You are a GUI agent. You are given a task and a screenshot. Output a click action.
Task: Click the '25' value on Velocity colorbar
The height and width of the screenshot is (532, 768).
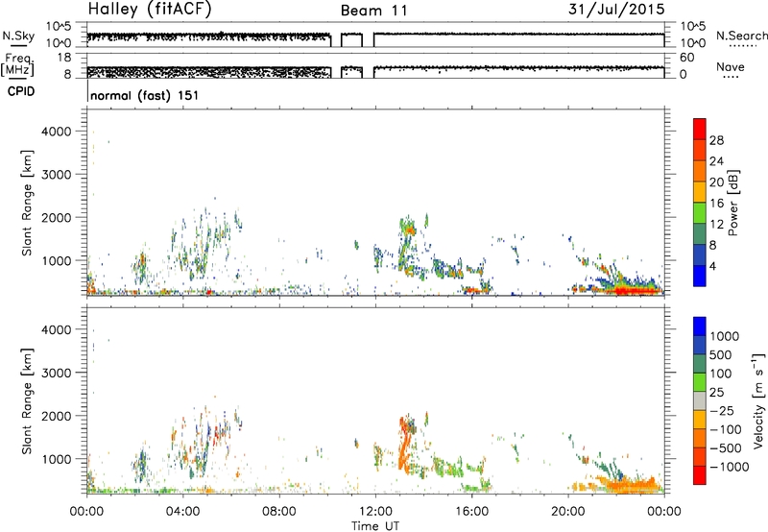716,393
